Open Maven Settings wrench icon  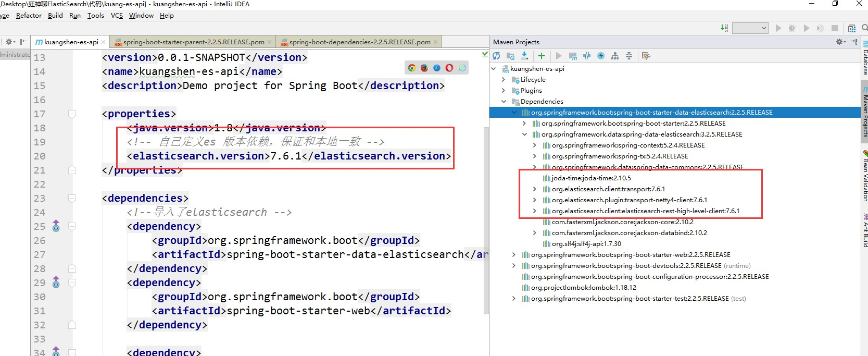646,56
